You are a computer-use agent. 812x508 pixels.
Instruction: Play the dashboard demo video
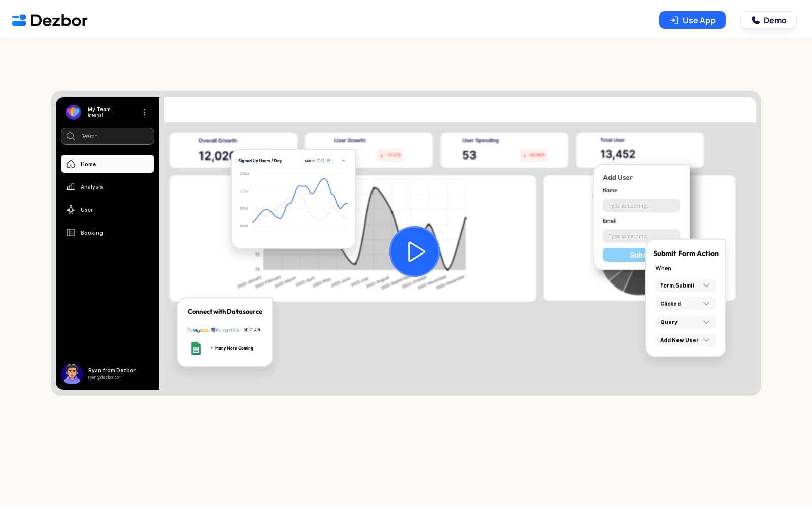click(x=414, y=251)
